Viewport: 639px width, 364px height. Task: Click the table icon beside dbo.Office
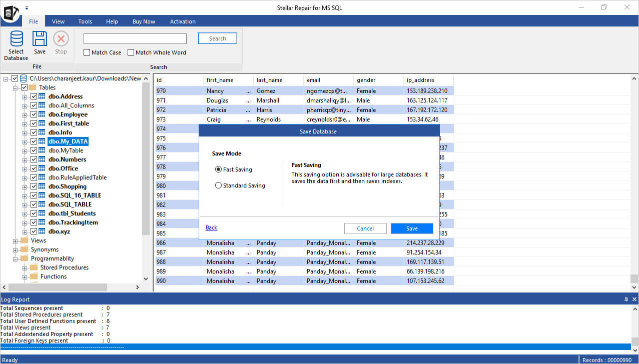tap(42, 168)
